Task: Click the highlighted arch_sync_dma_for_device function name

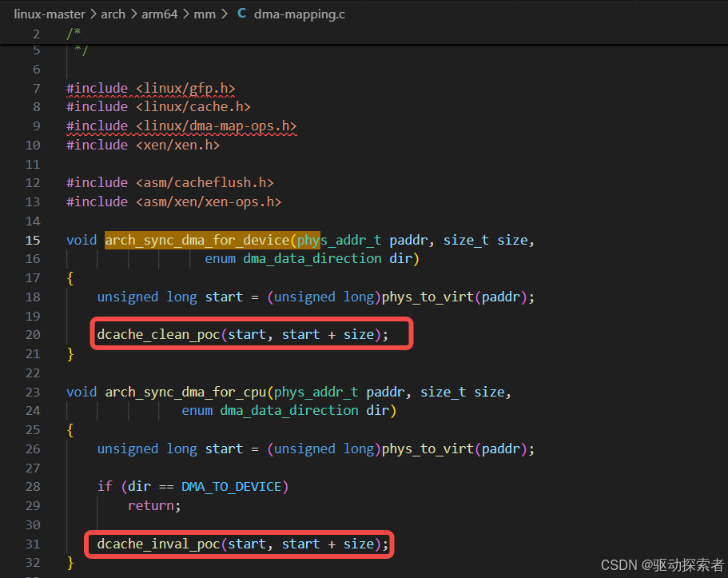Action: coord(197,240)
